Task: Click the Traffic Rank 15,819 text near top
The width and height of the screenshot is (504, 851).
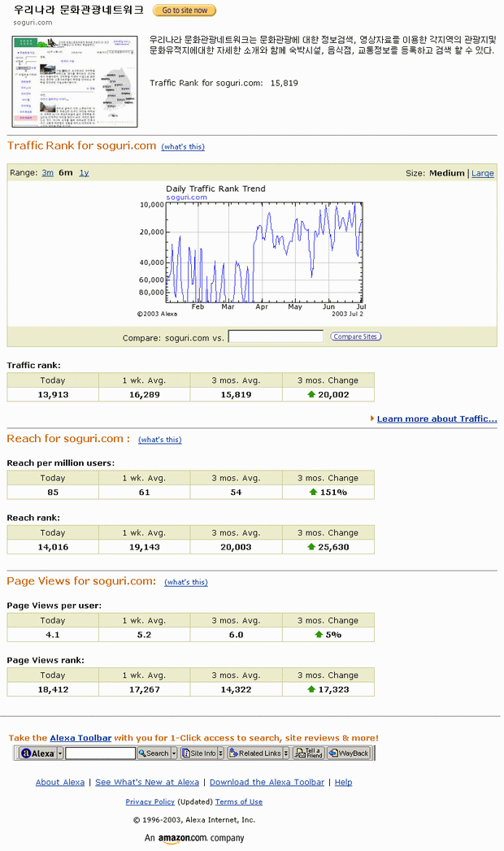Action: click(224, 83)
